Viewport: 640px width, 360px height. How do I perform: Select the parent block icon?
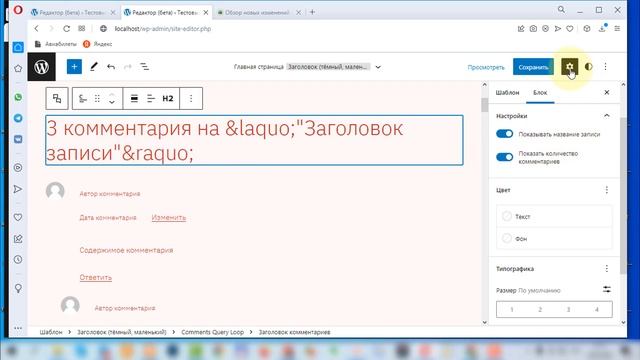57,98
